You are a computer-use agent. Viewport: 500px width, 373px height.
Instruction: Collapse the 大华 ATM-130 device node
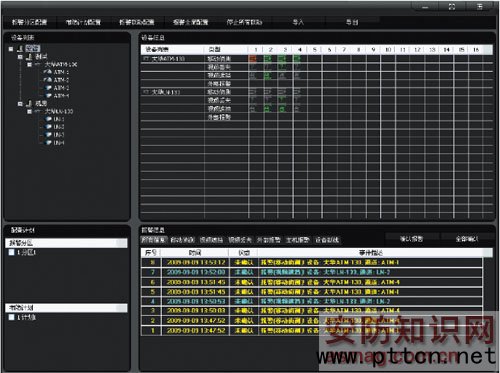pos(29,64)
